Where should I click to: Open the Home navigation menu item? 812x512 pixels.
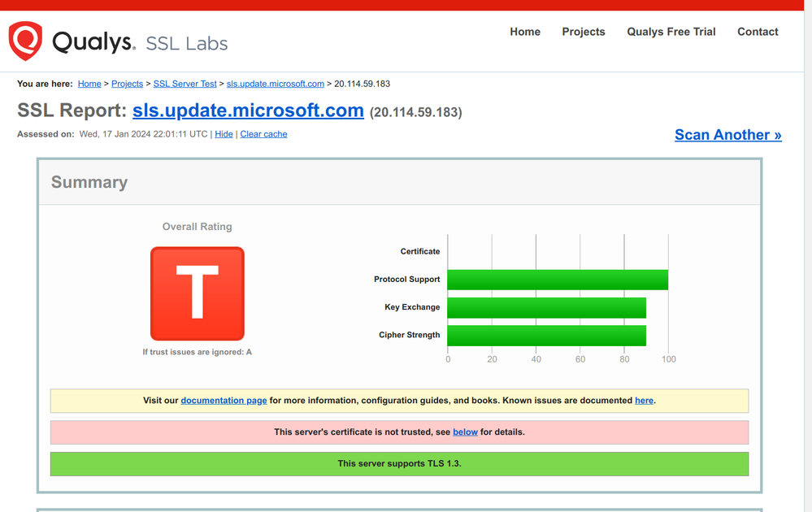coord(525,32)
